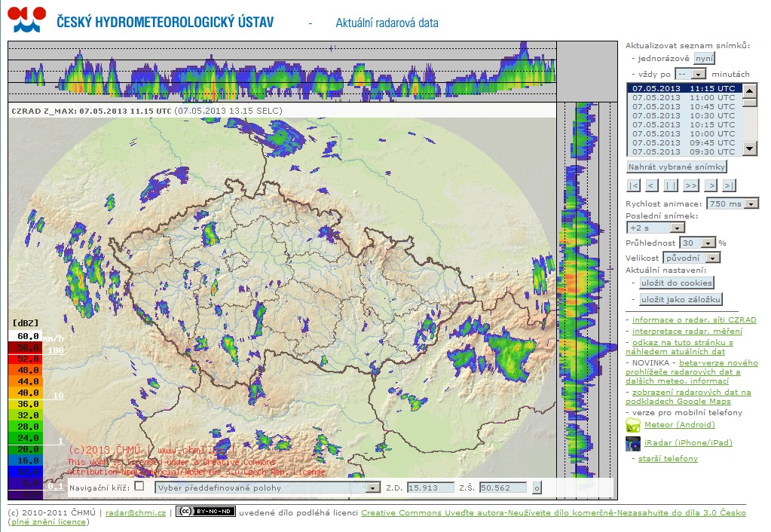Click the Creative Commons BY-NC-ND badge
Screen dimensions: 771x532
point(206,512)
